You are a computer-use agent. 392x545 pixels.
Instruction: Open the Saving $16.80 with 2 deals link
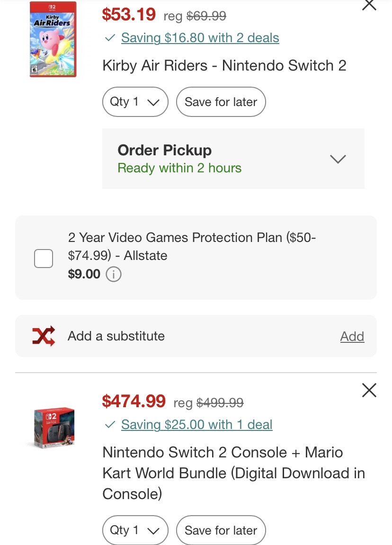[x=200, y=38]
